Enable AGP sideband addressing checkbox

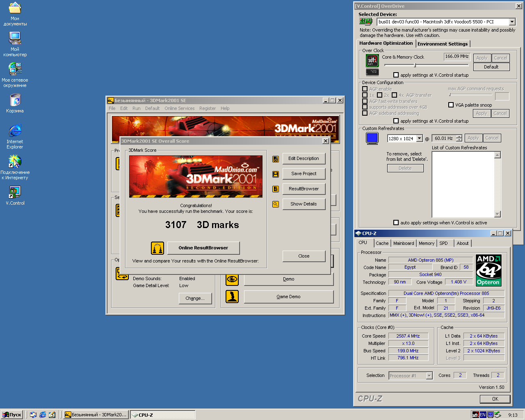tap(365, 113)
